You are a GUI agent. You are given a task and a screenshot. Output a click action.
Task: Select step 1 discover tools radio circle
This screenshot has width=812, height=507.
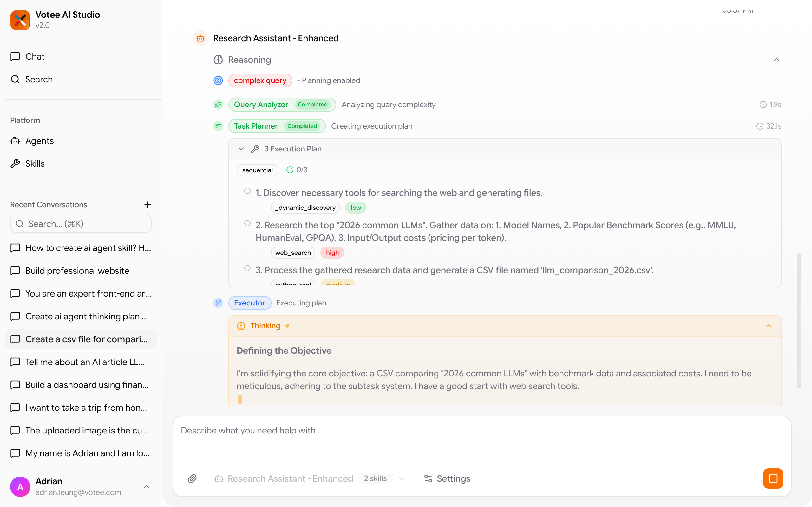[247, 191]
